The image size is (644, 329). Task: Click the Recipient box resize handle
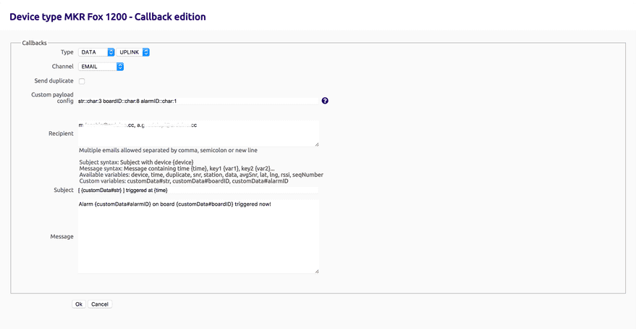tap(316, 143)
